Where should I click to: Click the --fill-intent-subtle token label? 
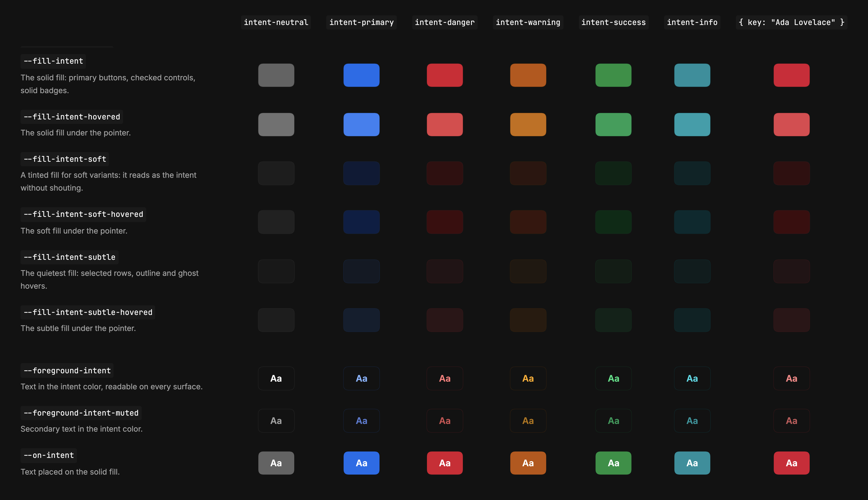pos(69,257)
